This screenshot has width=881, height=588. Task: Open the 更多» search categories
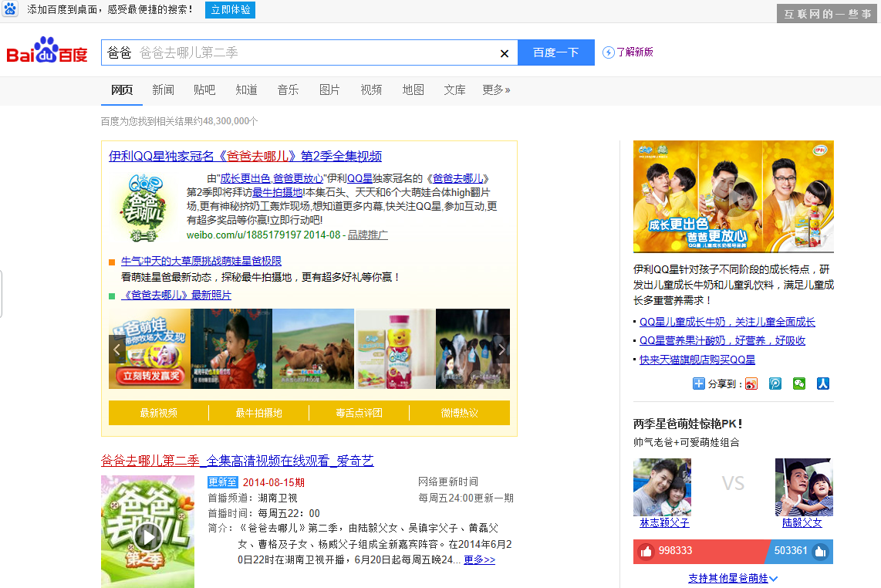tap(496, 90)
